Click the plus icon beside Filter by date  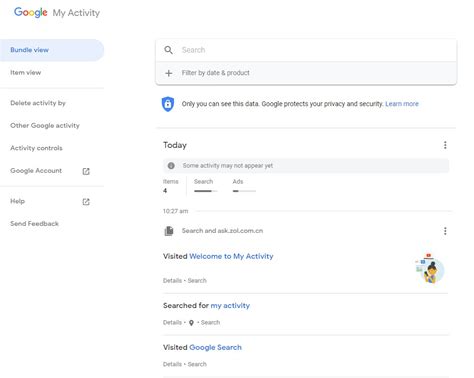coord(169,73)
